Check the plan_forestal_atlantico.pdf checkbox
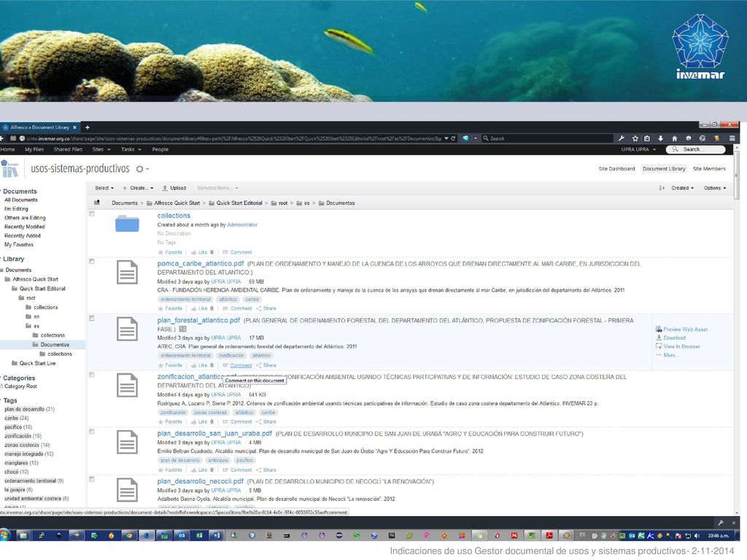The height and width of the screenshot is (560, 747). (92, 318)
